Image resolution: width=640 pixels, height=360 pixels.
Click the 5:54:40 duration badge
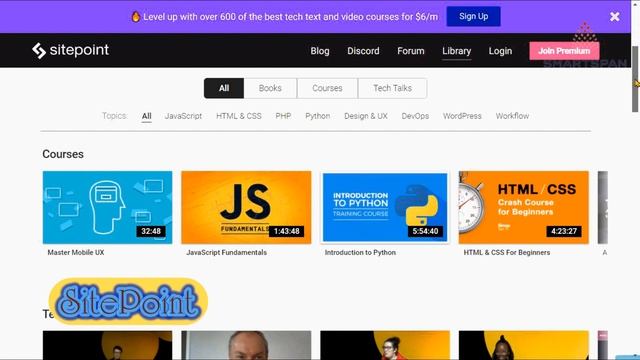(x=425, y=231)
